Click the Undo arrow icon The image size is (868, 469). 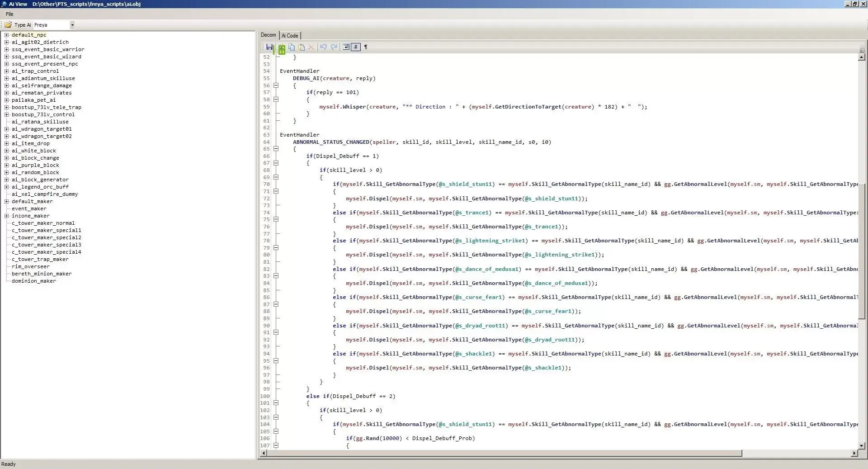[x=323, y=47]
